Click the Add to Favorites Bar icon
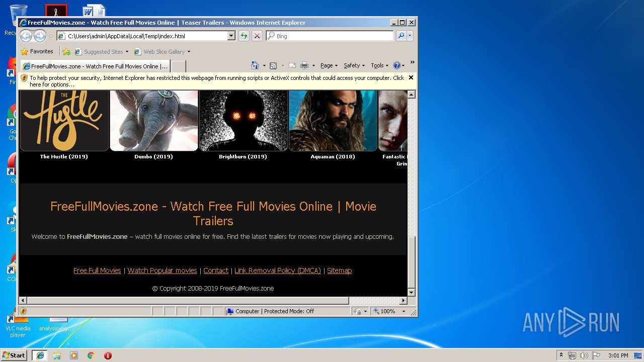644x362 pixels. [x=66, y=51]
